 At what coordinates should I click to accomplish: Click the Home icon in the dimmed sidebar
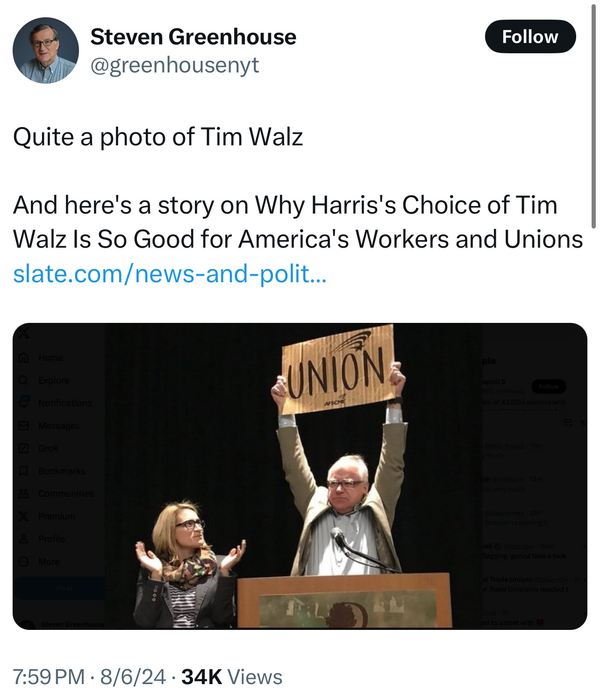(x=23, y=358)
